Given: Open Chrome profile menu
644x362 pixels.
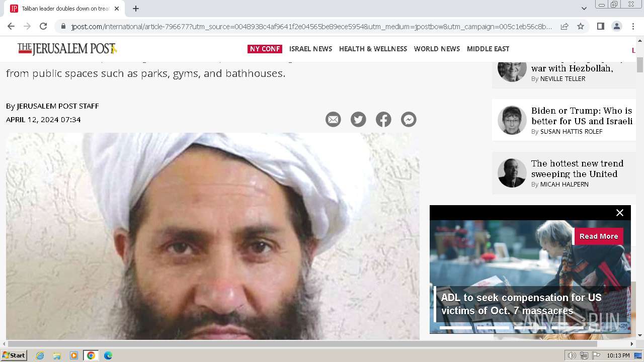Looking at the screenshot, I should [x=617, y=26].
